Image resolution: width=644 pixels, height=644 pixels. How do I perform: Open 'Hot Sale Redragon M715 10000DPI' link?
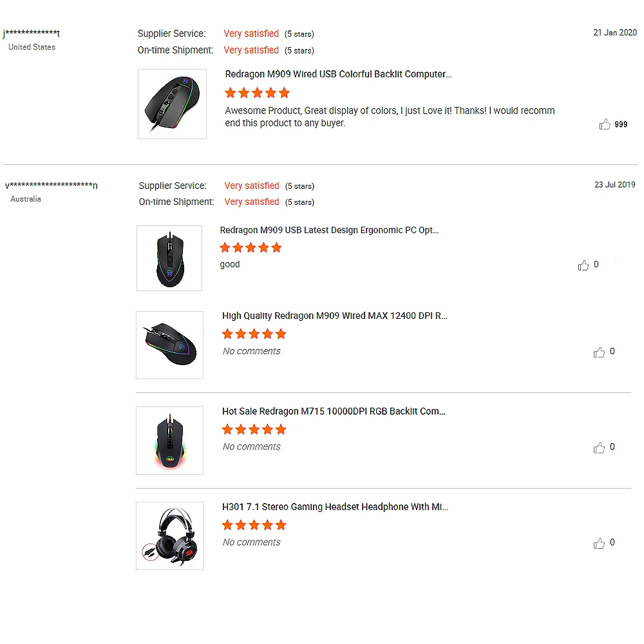pos(334,411)
